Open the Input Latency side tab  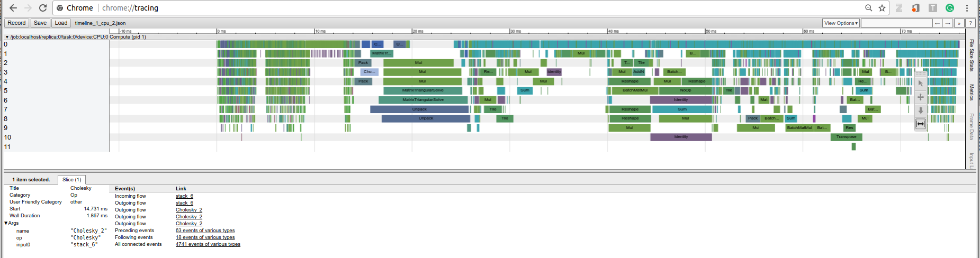(x=972, y=161)
